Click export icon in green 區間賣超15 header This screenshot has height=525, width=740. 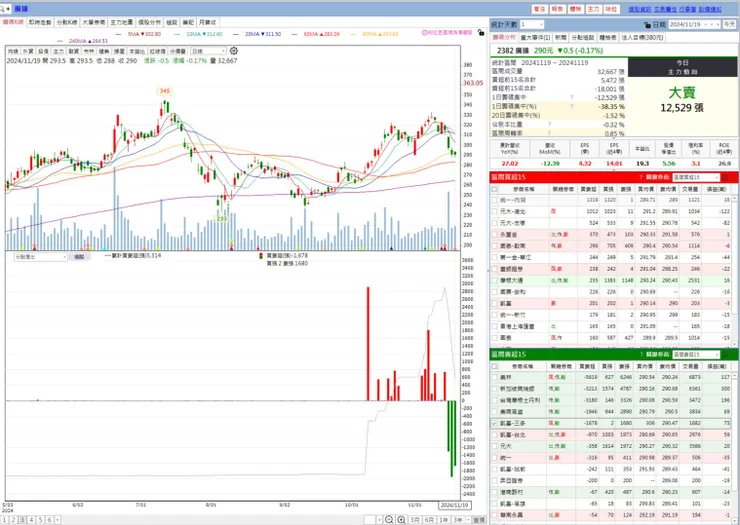725,354
